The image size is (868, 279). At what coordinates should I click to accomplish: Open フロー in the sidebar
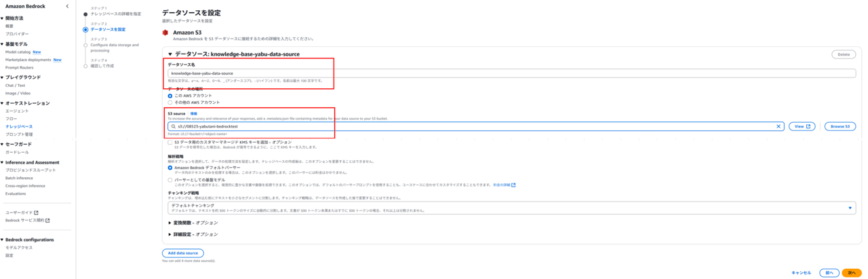[x=10, y=119]
